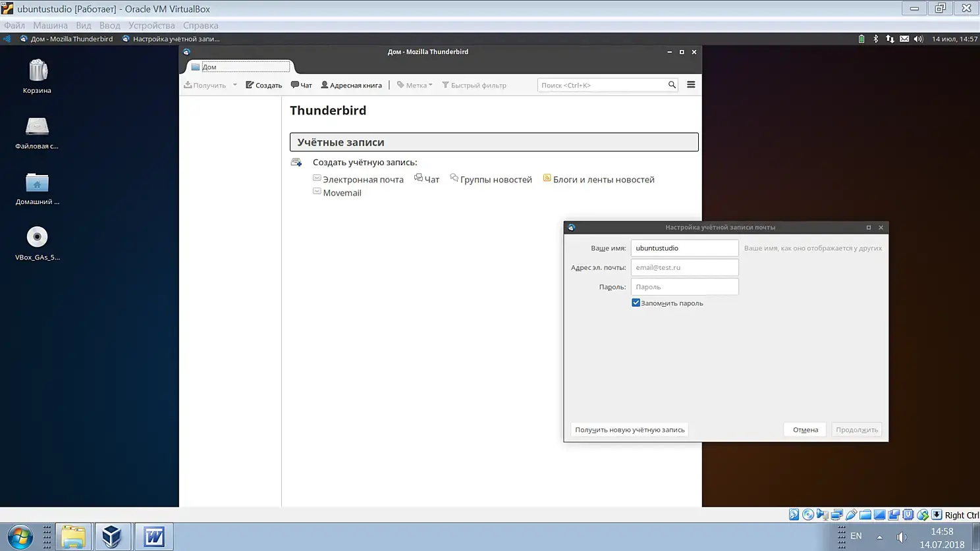This screenshot has width=980, height=551.
Task: Open the Домашний folder desktop icon
Action: [x=37, y=182]
